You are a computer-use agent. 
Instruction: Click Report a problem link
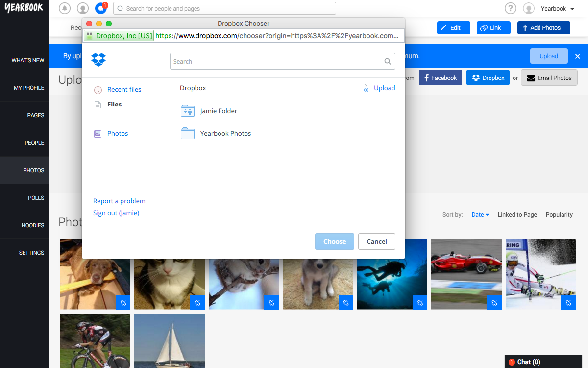[119, 201]
